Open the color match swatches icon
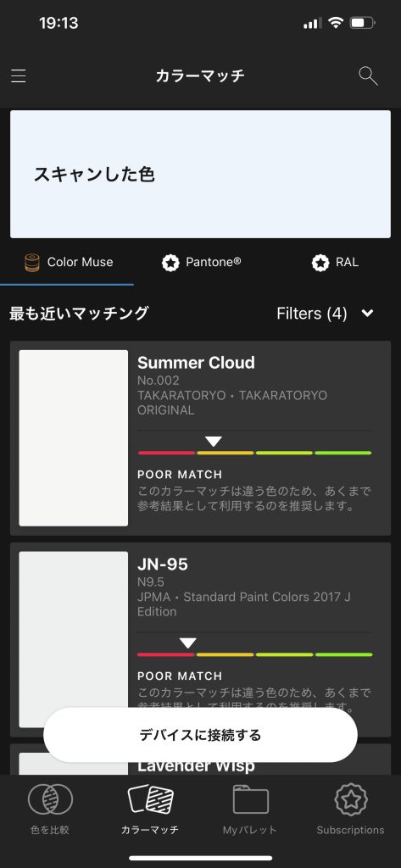Screen dimensions: 401x868 151,799
